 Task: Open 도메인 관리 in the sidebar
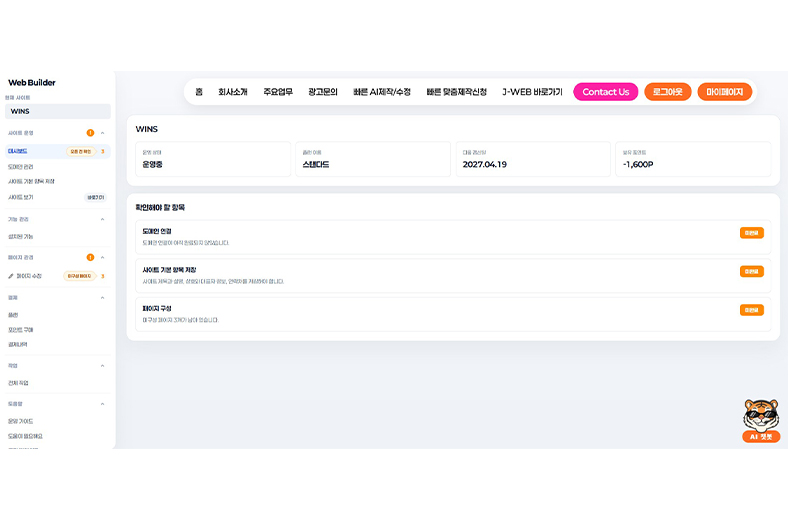(21, 166)
